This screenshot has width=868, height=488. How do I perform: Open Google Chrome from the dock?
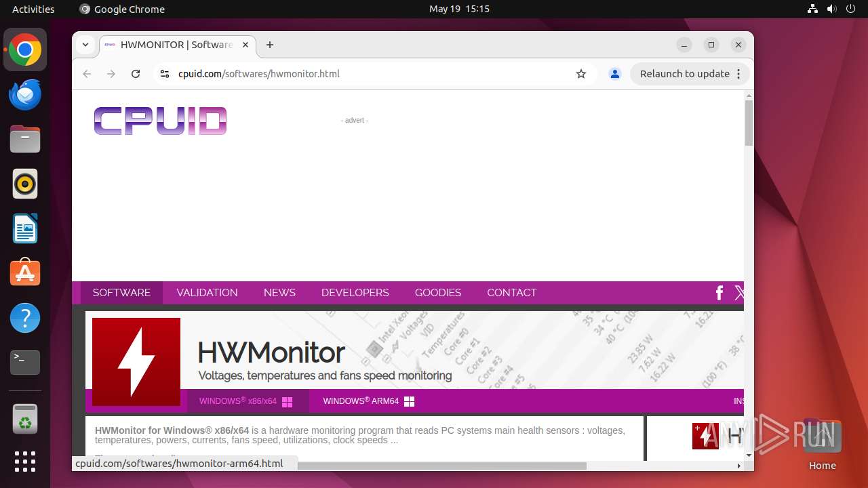click(x=25, y=50)
